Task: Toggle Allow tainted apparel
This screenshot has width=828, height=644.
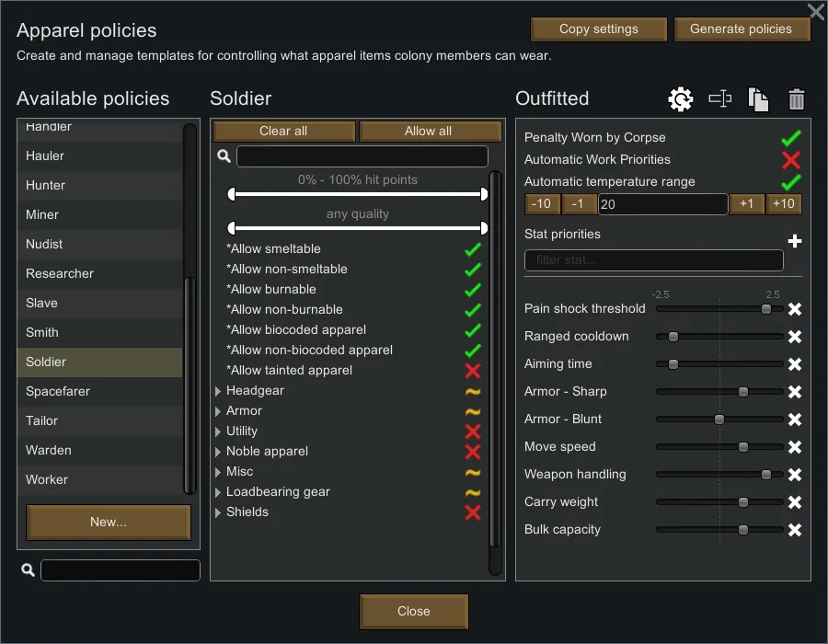Action: click(473, 371)
